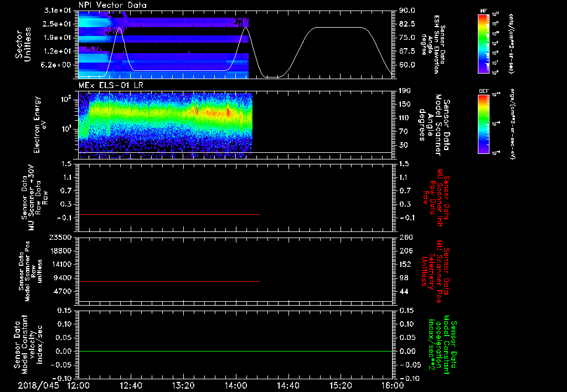
Task: Click the '150' scanner angle tick
Action: coord(405,104)
